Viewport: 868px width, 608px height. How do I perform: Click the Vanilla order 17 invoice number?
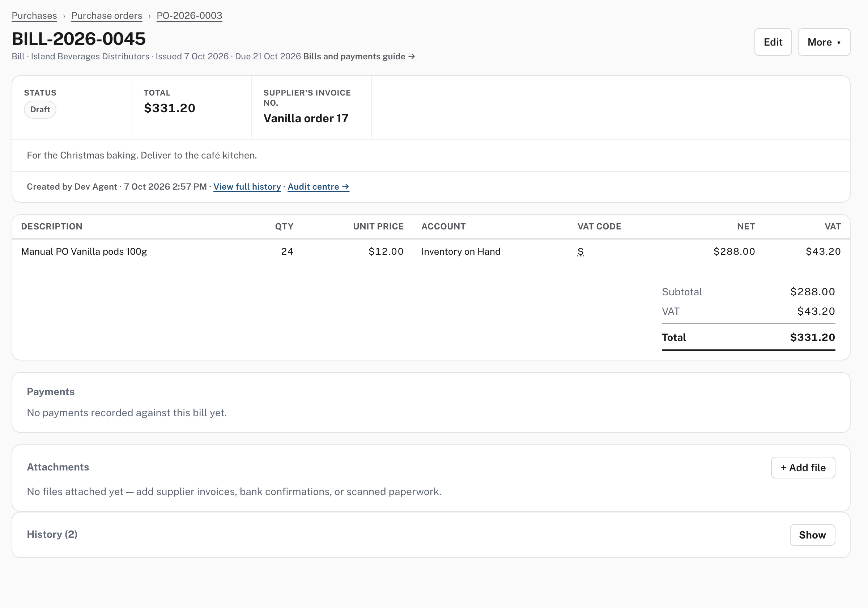(306, 118)
